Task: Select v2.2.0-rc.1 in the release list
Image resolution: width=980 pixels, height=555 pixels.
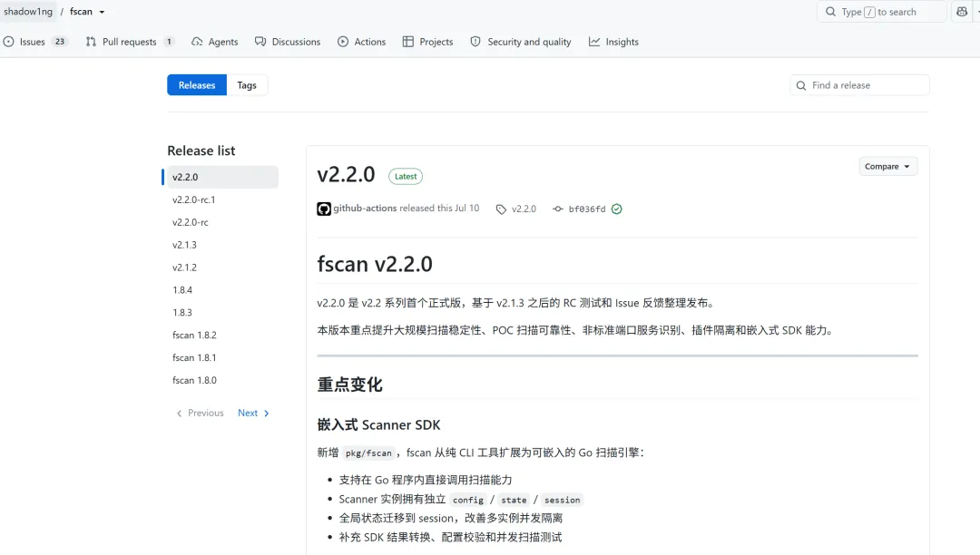Action: (x=194, y=200)
